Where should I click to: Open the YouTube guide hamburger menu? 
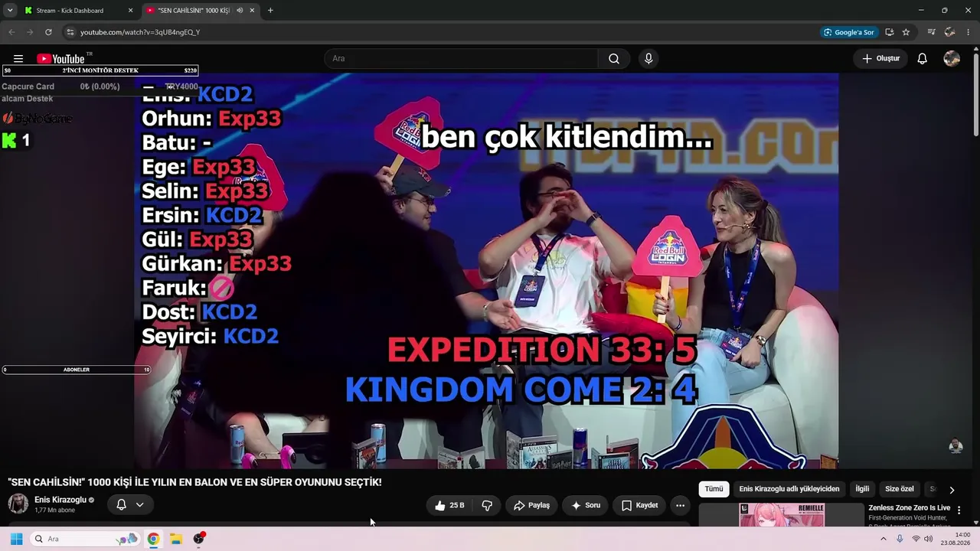point(18,59)
